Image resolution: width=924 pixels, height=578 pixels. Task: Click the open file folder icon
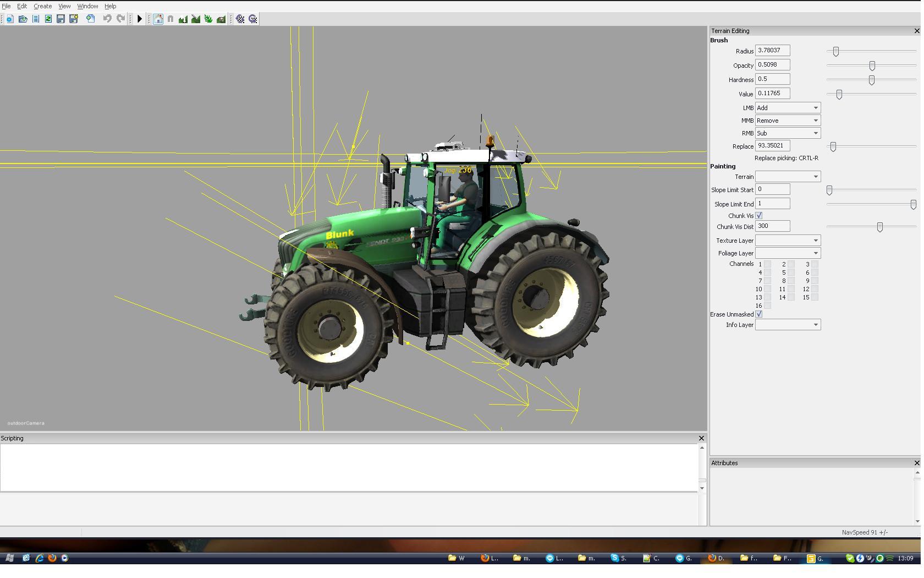[23, 19]
